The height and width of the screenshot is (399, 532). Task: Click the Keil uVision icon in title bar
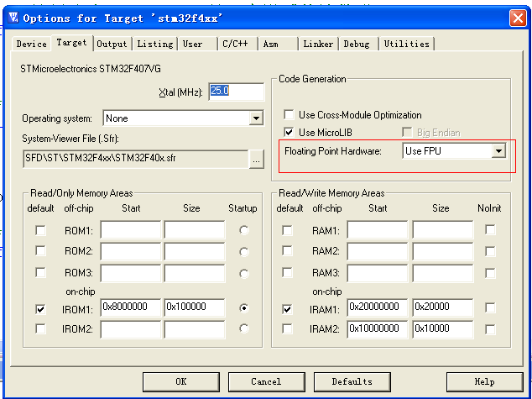(13, 18)
